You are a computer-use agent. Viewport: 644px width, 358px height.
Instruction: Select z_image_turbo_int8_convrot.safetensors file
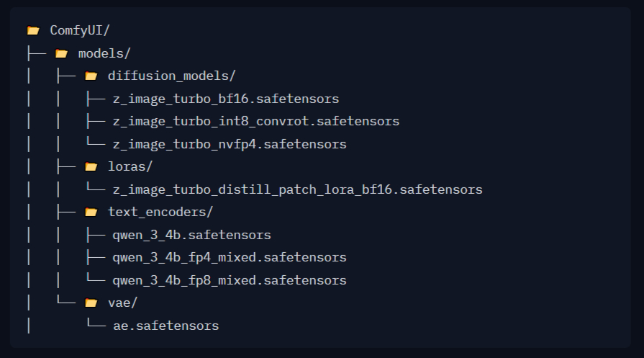point(256,121)
